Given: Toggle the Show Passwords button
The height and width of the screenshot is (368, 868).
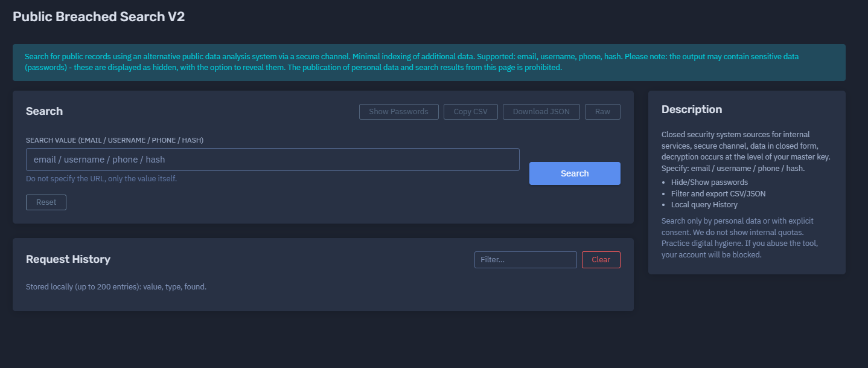Looking at the screenshot, I should (398, 112).
